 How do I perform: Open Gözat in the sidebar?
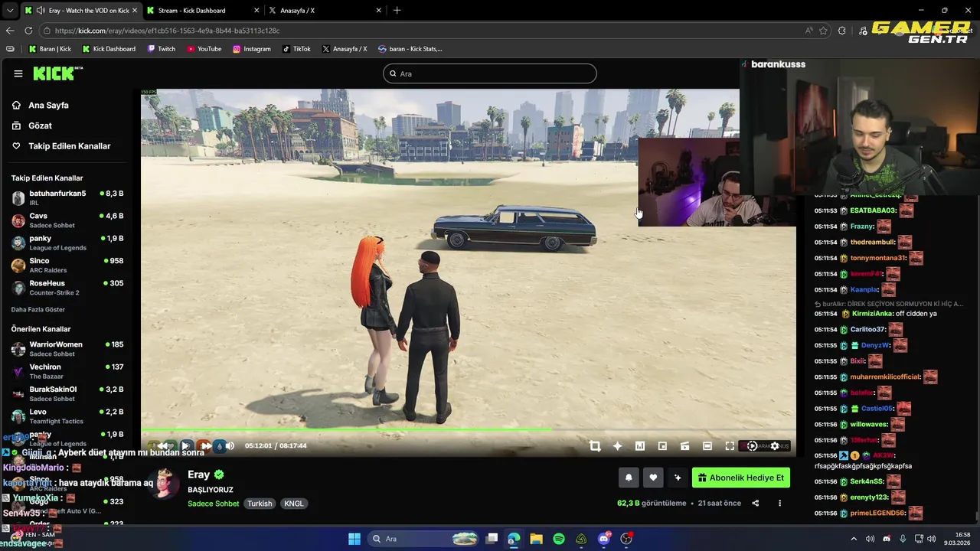40,126
